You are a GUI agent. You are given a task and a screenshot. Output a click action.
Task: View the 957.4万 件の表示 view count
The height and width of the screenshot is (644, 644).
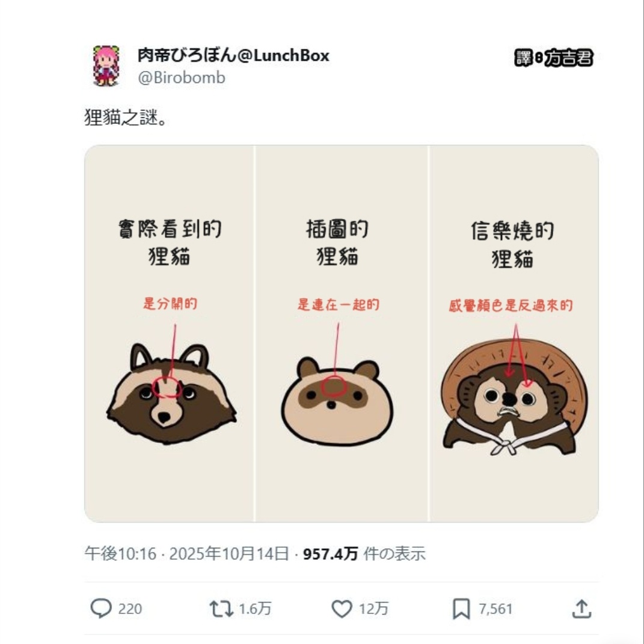click(364, 554)
